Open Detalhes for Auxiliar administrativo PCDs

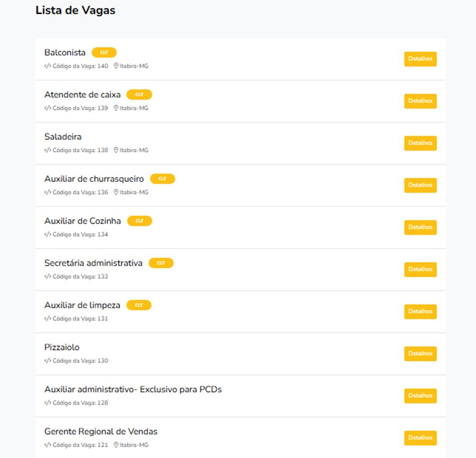click(x=420, y=396)
